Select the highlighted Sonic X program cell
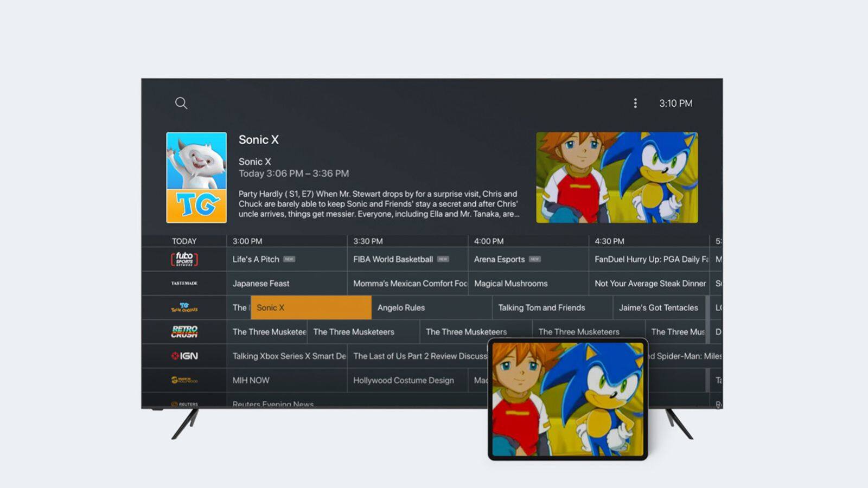The height and width of the screenshot is (488, 868). (311, 307)
